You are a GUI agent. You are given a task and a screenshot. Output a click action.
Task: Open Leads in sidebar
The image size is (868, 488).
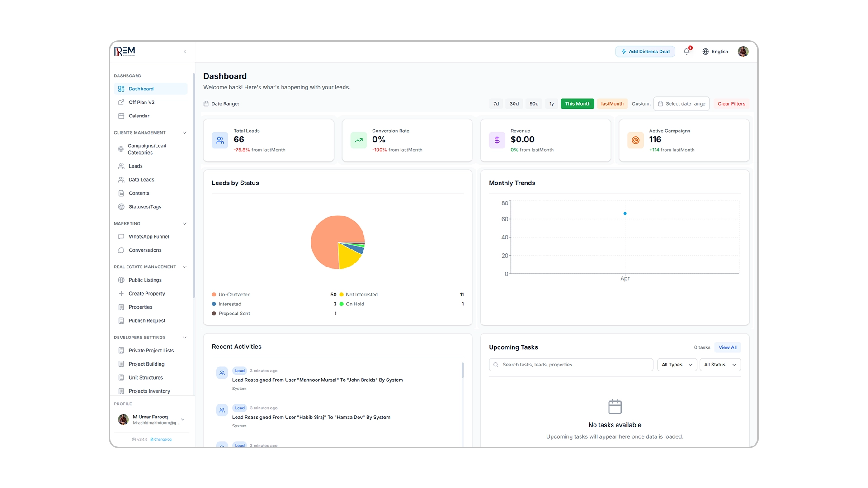(x=151, y=166)
